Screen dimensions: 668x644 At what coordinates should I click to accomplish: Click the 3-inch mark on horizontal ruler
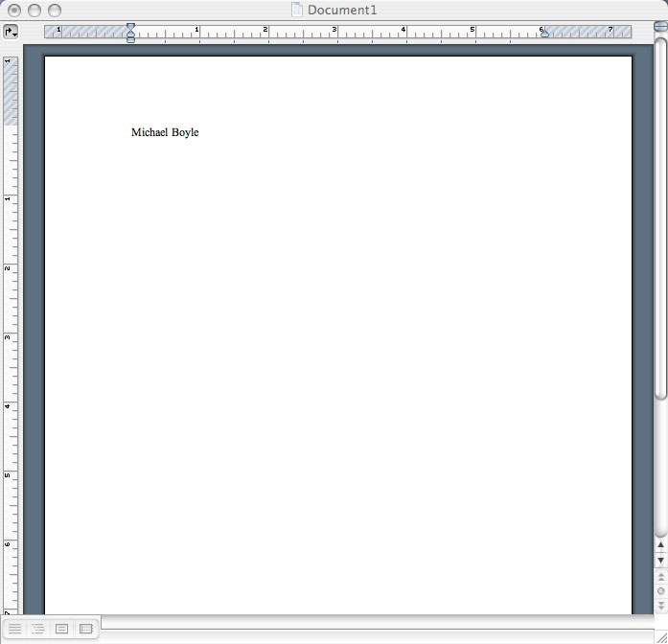[x=334, y=30]
